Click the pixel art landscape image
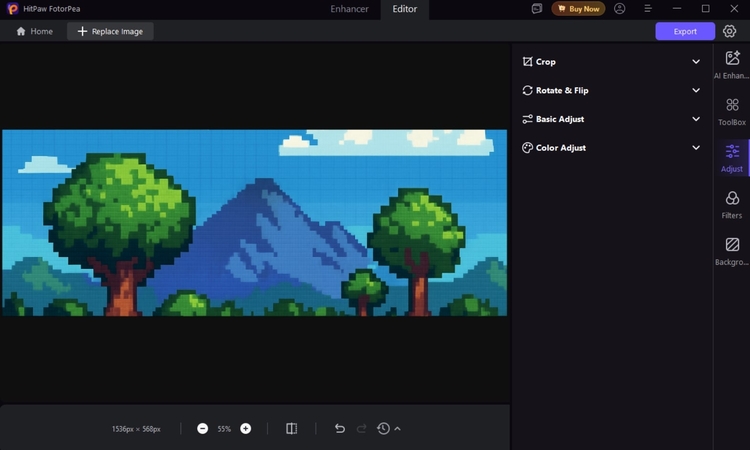750x450 pixels. click(254, 223)
